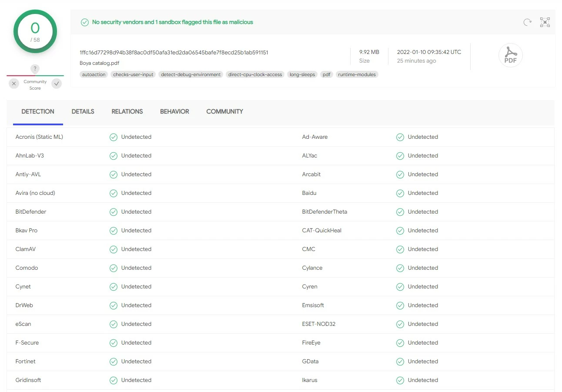562x392 pixels.
Task: Click the Arcabit undetected check icon
Action: 400,174
